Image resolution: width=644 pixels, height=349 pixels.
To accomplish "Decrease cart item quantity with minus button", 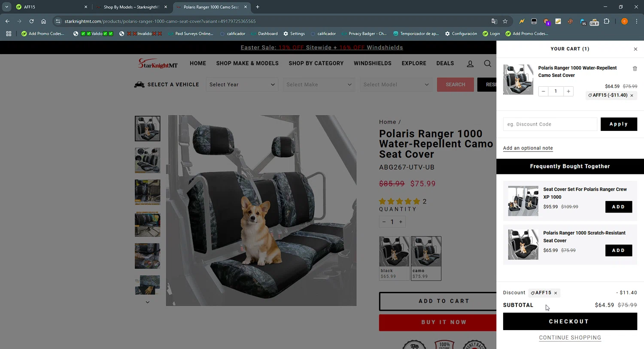I will 543,91.
